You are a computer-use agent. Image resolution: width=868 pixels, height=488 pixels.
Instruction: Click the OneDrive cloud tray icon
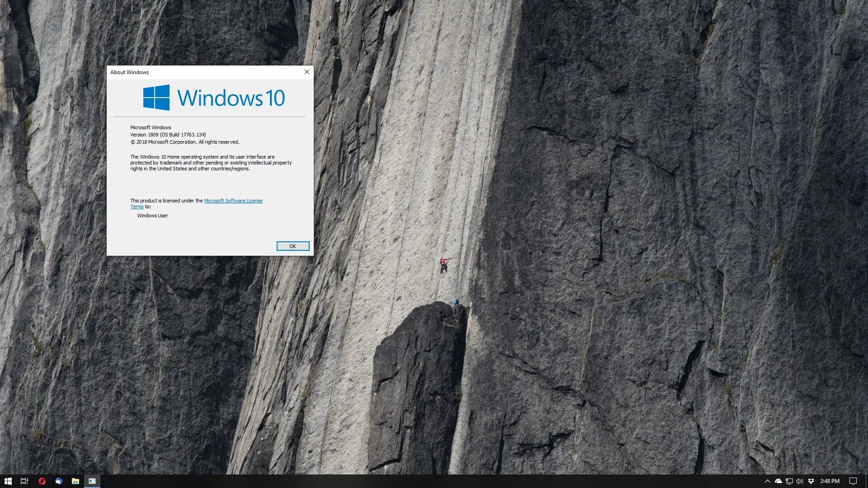click(778, 481)
